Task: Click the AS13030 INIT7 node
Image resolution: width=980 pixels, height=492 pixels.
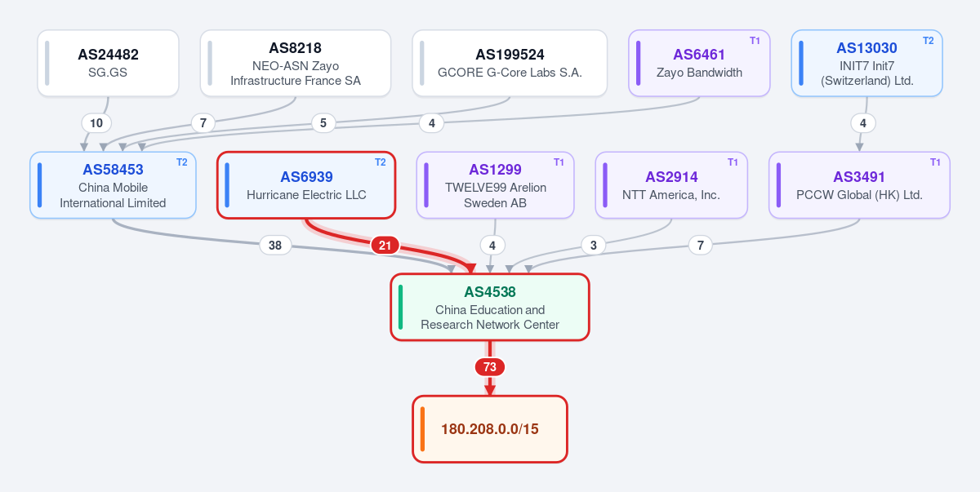Action: tap(866, 63)
